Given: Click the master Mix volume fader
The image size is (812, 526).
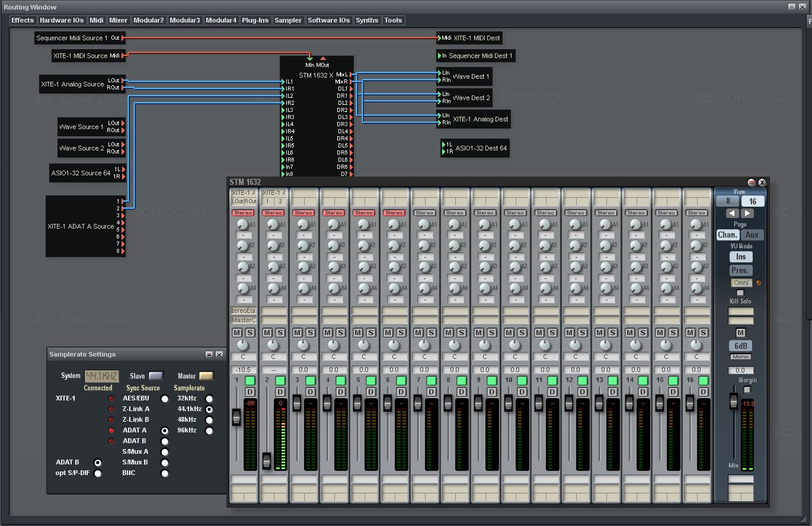Looking at the screenshot, I should click(x=734, y=402).
